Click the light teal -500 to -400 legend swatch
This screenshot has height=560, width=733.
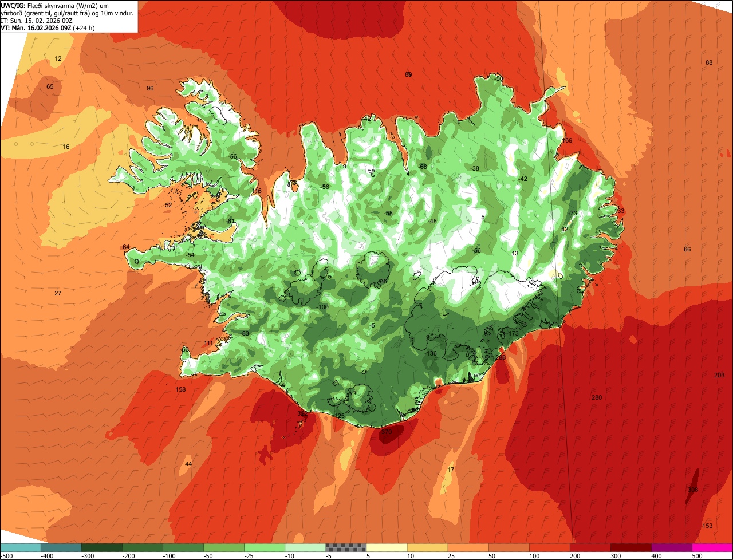pyautogui.click(x=20, y=547)
